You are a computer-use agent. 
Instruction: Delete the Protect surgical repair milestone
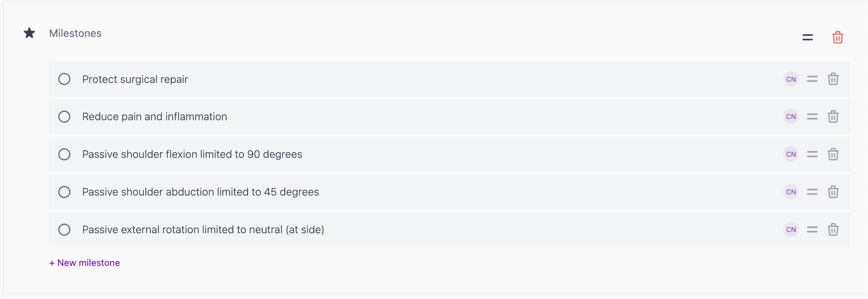(833, 79)
